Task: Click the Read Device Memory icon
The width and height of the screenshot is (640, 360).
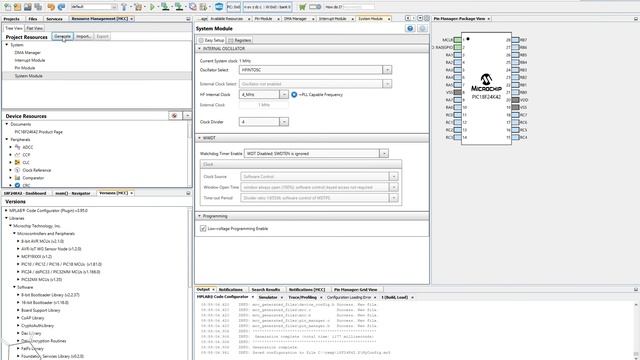Action: pos(179,7)
